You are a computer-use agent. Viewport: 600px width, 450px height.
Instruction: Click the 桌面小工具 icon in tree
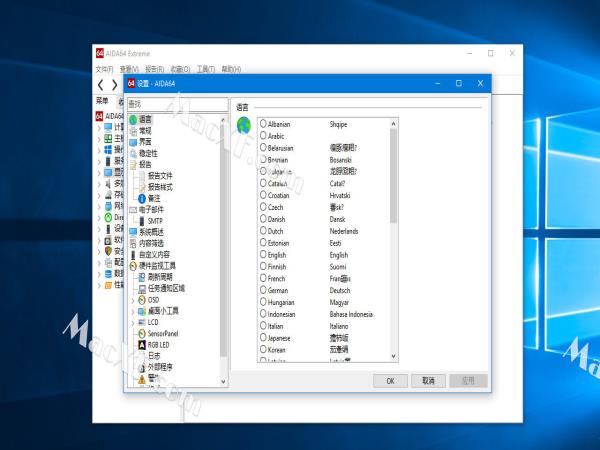click(142, 311)
